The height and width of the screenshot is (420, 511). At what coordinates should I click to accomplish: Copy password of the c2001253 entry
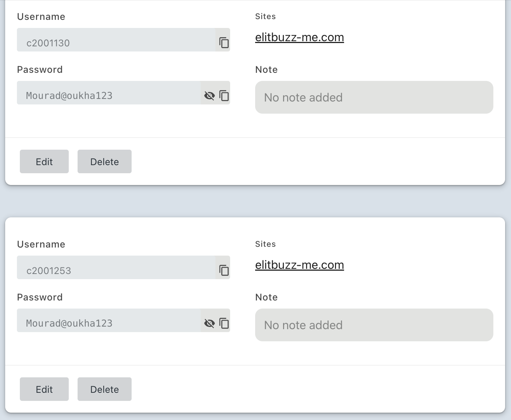click(x=224, y=323)
